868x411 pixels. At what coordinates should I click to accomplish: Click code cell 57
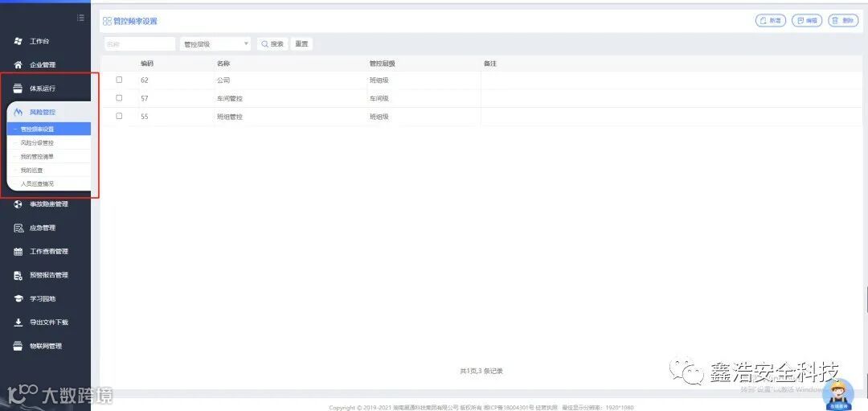point(145,99)
